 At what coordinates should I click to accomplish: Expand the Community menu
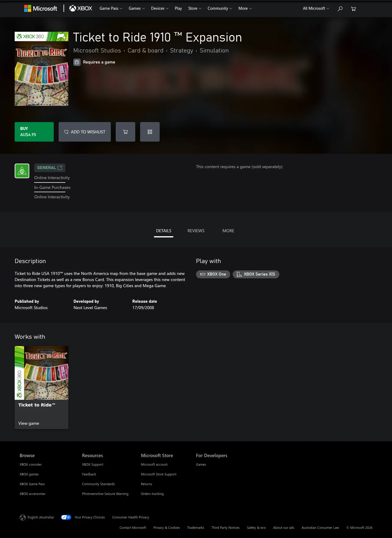(x=220, y=8)
